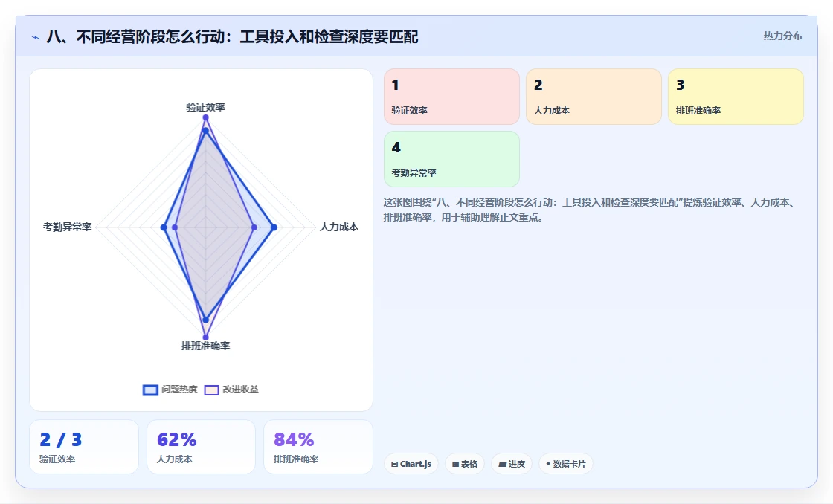This screenshot has width=833, height=504.
Task: Open card 1 验证效率
Action: click(x=451, y=97)
